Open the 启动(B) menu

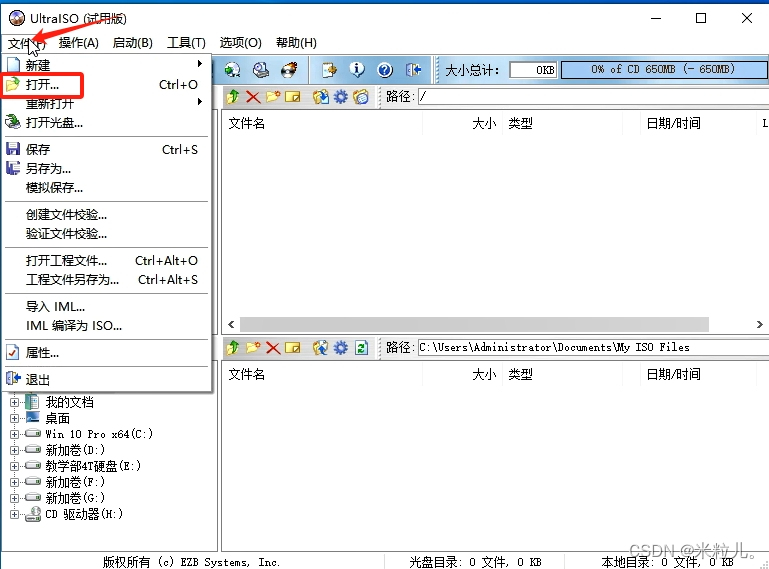(132, 43)
